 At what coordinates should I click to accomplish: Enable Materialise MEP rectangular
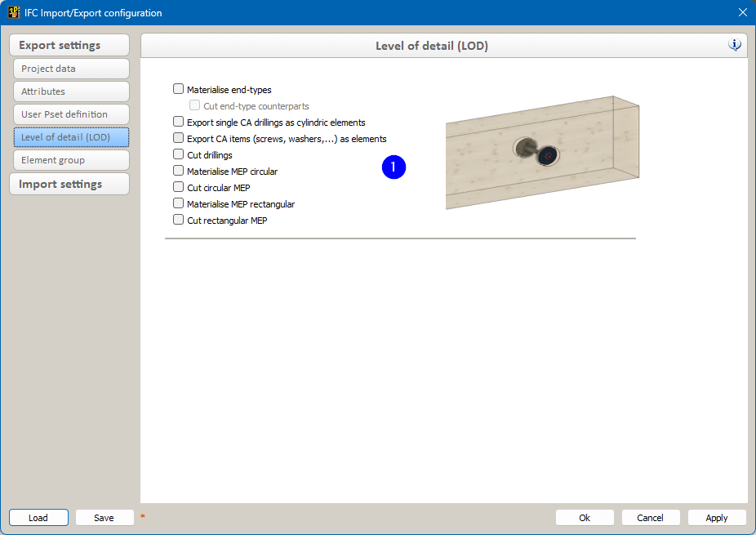point(179,203)
